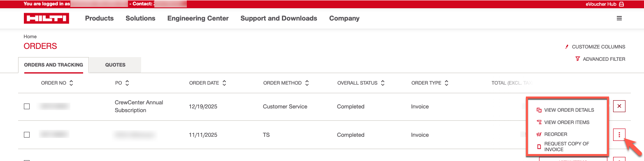
Task: Click the Customer Service order method cell
Action: [x=285, y=107]
